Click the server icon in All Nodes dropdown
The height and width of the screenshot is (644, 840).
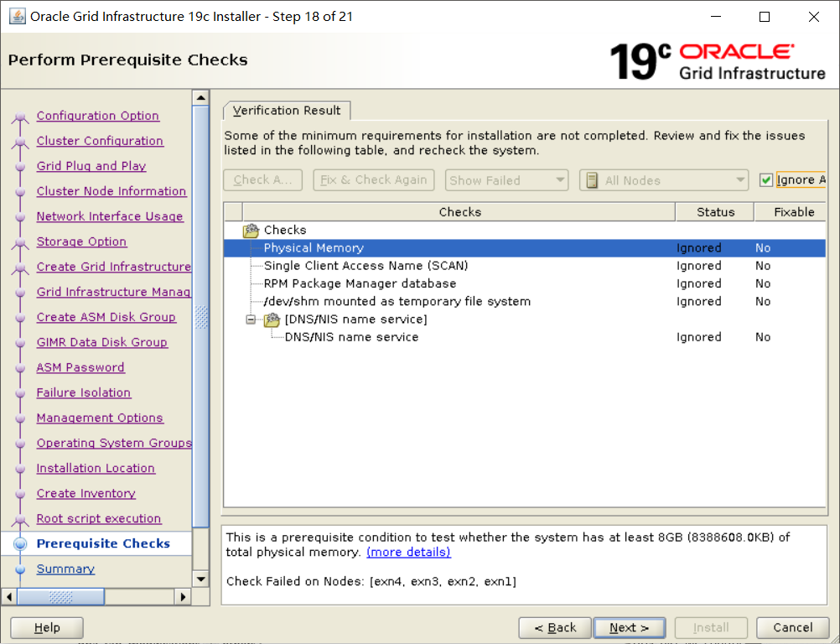(x=592, y=180)
